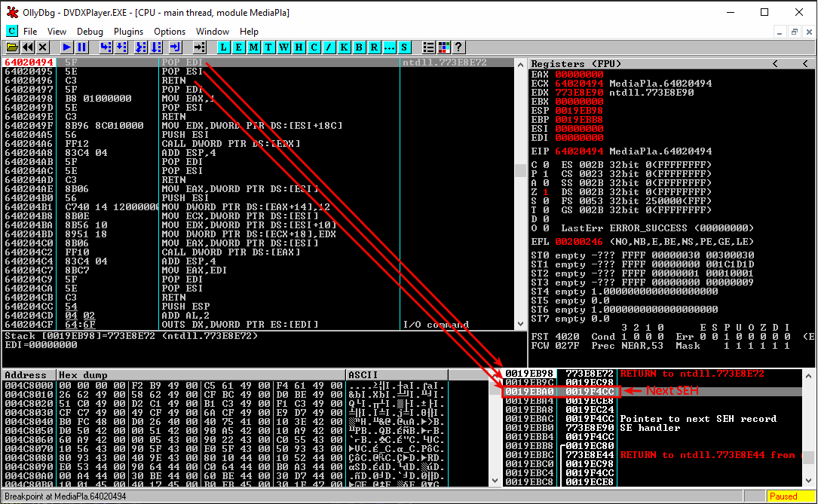Viewport: 818px width, 504px height.
Task: Select the LastErr ERROR_SUCCESS line
Action: coord(657,228)
